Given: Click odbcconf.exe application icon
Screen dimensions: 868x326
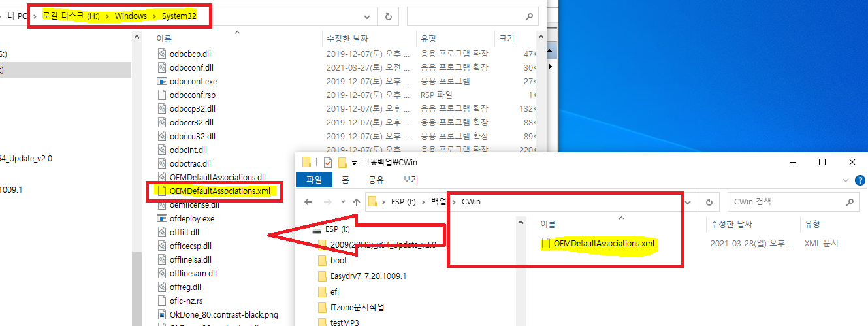Looking at the screenshot, I should click(x=163, y=81).
